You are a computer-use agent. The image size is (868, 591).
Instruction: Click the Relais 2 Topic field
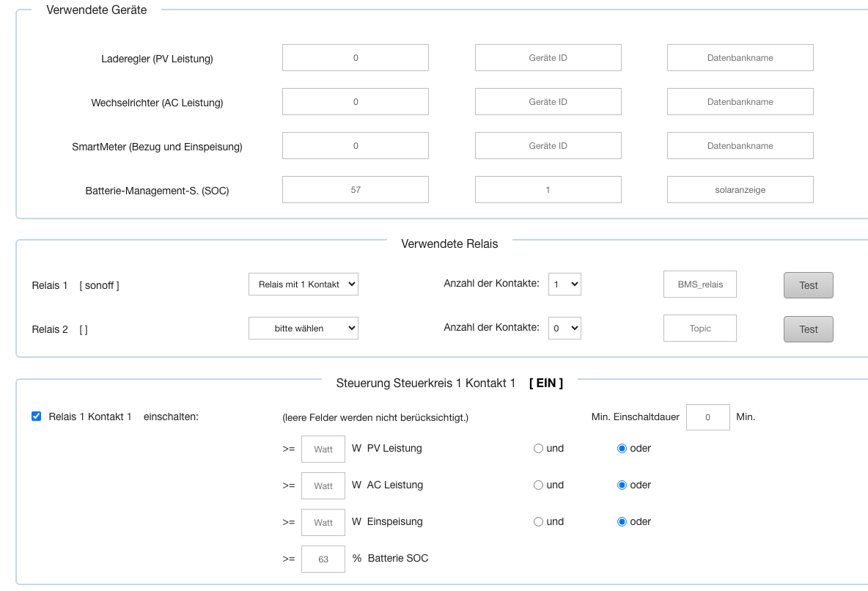[x=699, y=328]
